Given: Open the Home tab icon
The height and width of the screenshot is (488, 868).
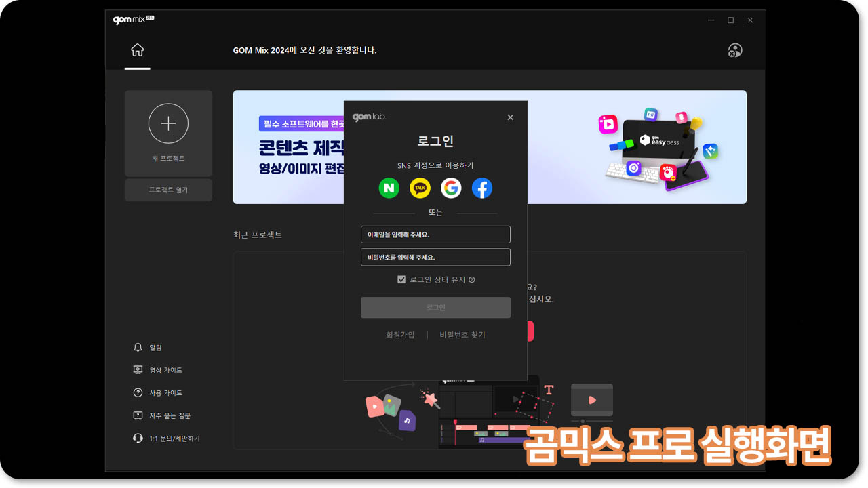Looking at the screenshot, I should click(137, 50).
